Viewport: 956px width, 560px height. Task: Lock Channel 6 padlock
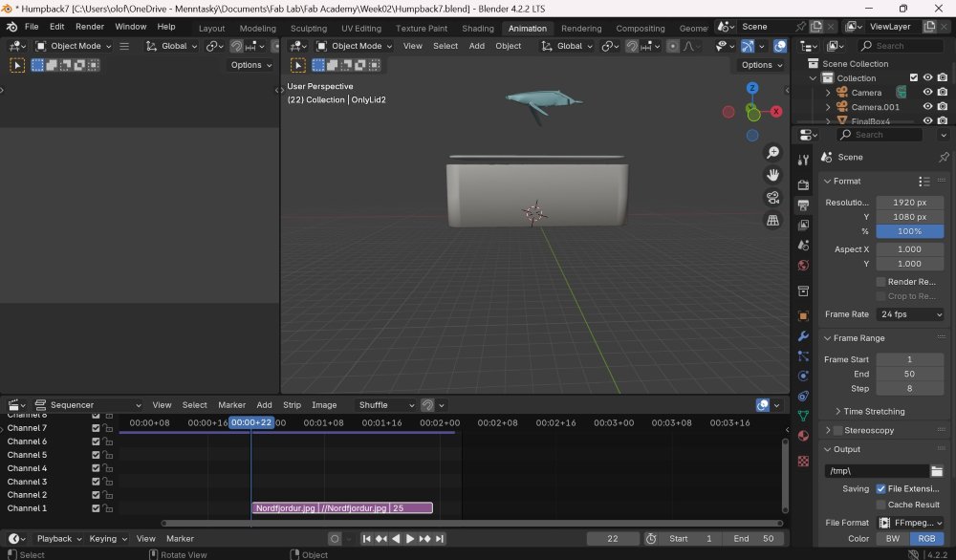tap(108, 442)
